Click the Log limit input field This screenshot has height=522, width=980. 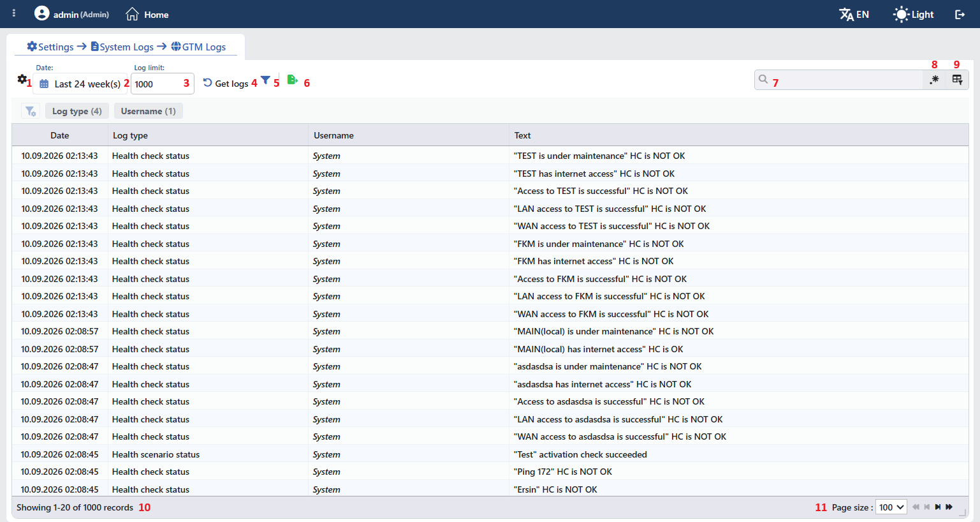(162, 84)
